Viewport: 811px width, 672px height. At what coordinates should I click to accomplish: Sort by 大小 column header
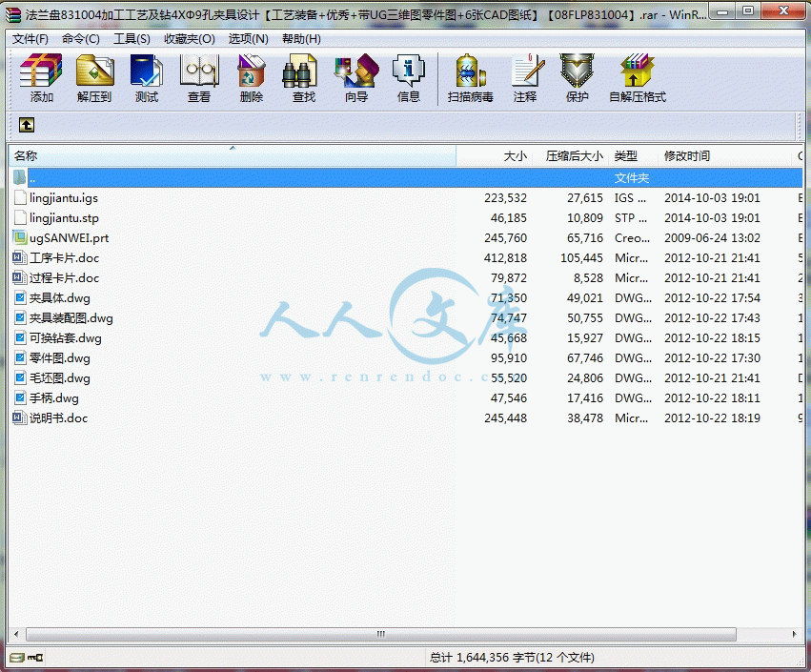[x=494, y=155]
